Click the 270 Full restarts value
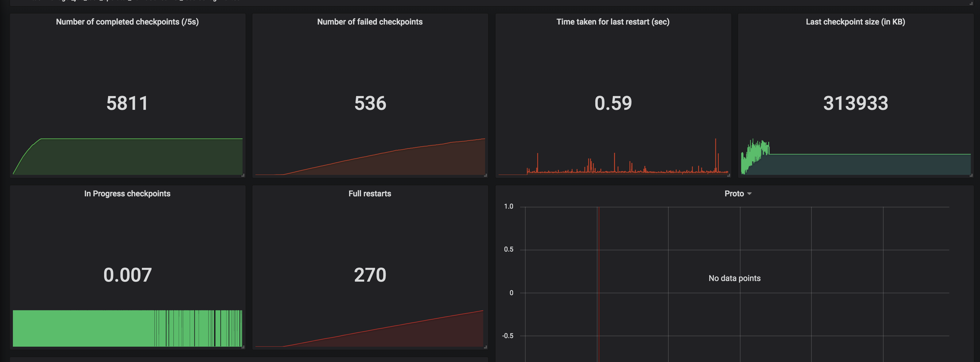The width and height of the screenshot is (980, 362). click(x=370, y=275)
